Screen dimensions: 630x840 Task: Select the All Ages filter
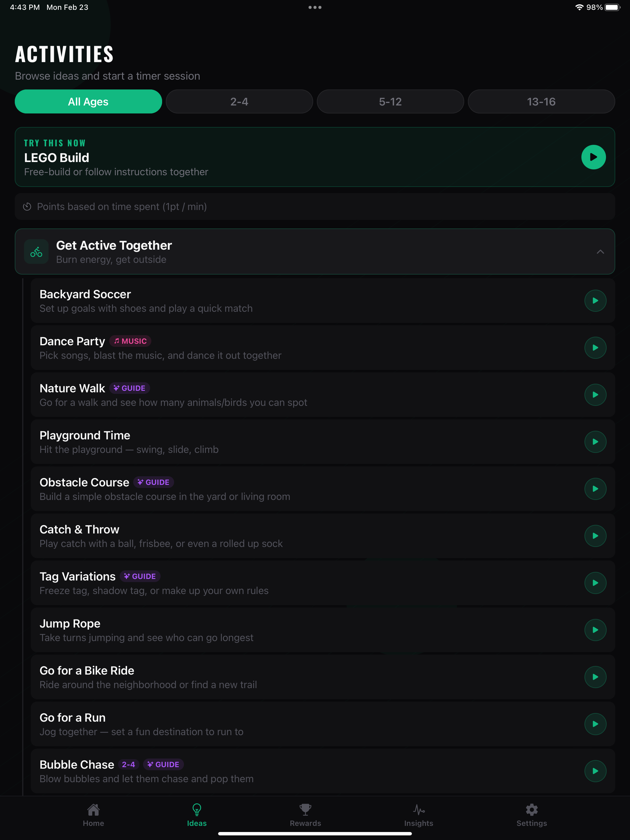point(88,101)
